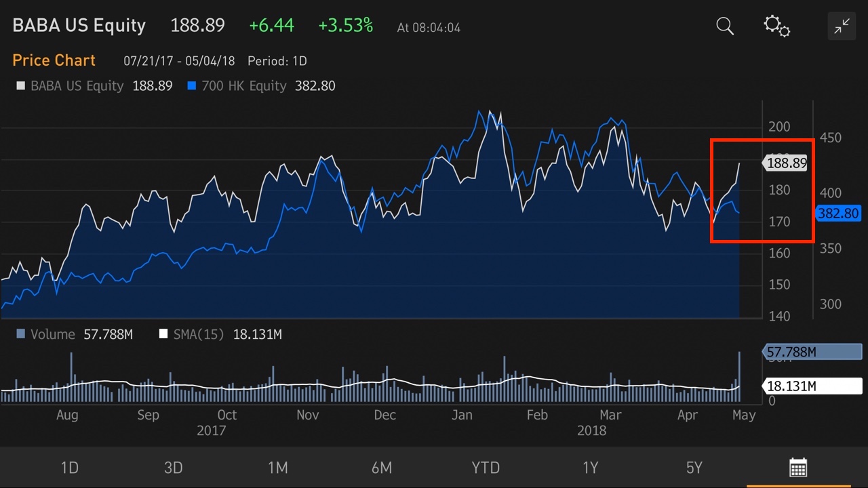Select the 1D time range tab

tap(70, 468)
